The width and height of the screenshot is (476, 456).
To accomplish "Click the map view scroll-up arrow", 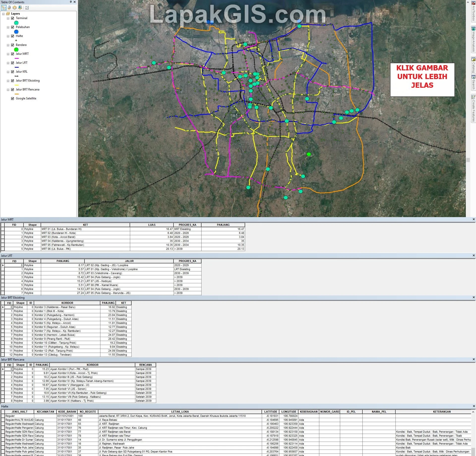I will click(x=468, y=2).
